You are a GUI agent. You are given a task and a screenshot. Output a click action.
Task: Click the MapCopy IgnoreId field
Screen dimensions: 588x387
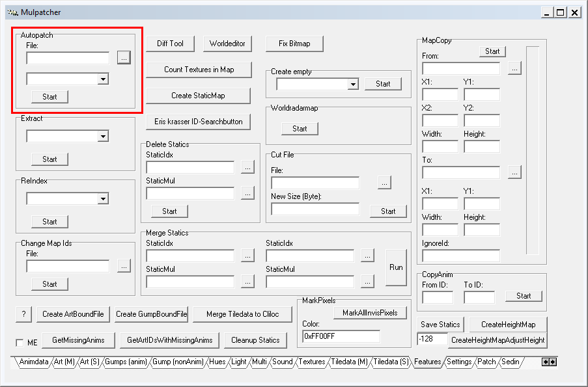pyautogui.click(x=461, y=256)
